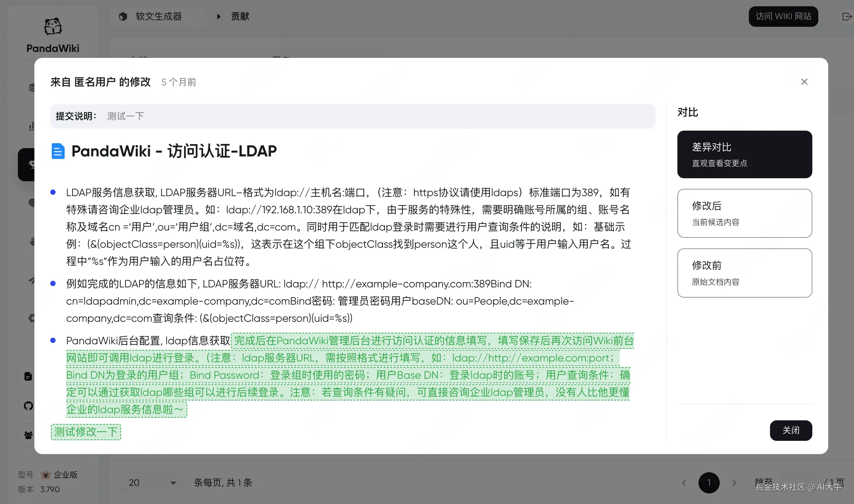854x504 pixels.
Task: Select the 修改后 comparison option
Action: (x=744, y=213)
